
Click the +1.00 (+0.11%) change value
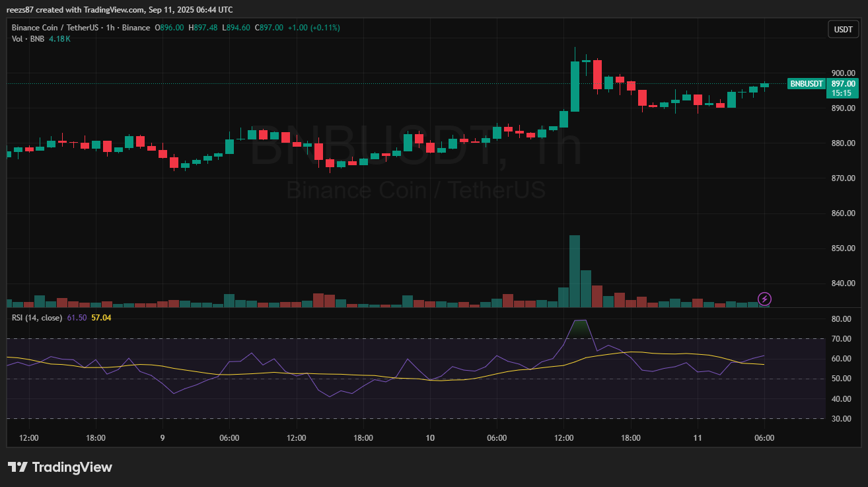[x=313, y=28]
